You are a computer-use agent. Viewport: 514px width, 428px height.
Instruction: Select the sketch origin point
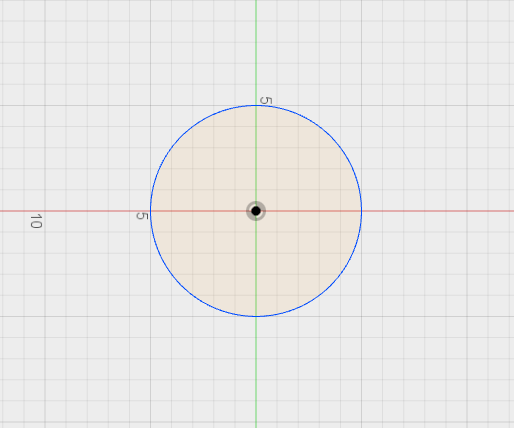[256, 211]
